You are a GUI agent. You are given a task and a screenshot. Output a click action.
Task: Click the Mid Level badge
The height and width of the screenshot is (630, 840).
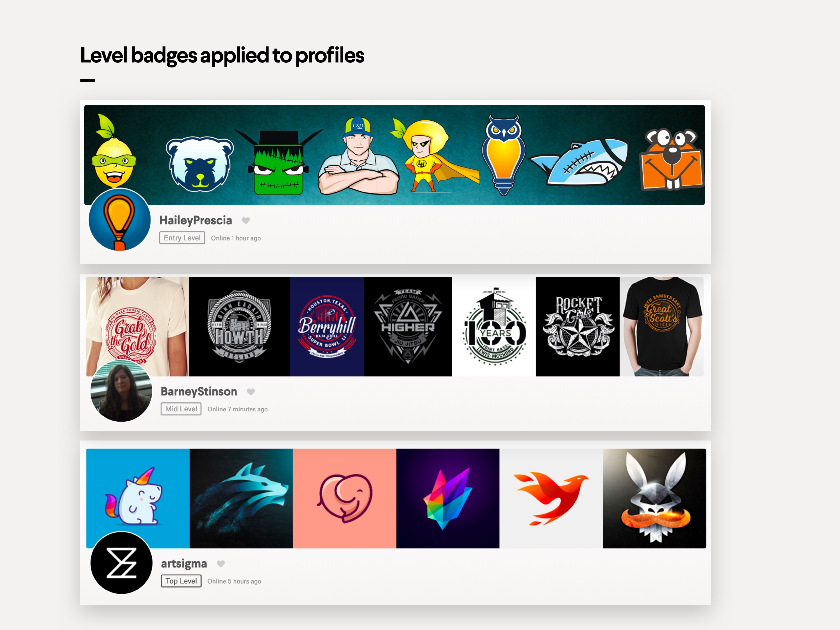click(x=181, y=409)
